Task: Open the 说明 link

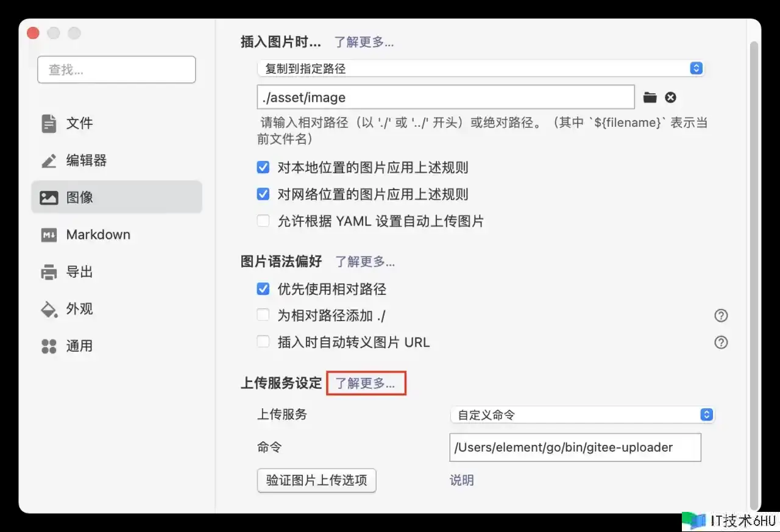Action: coord(462,480)
